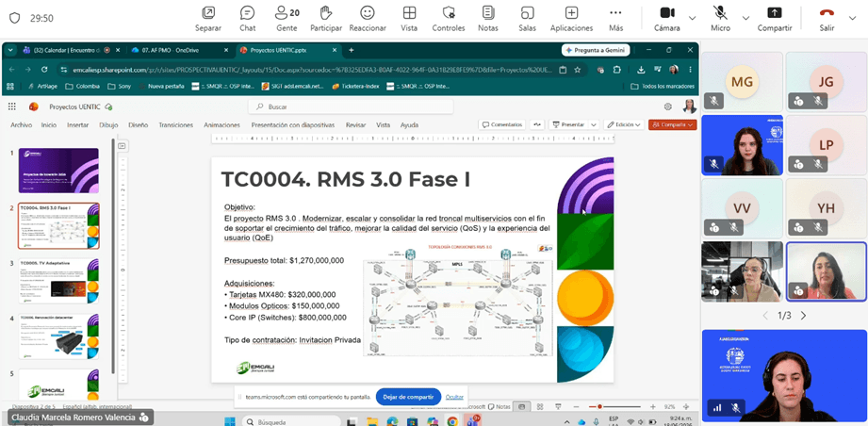Open the Diseño ribbon tab

(138, 125)
